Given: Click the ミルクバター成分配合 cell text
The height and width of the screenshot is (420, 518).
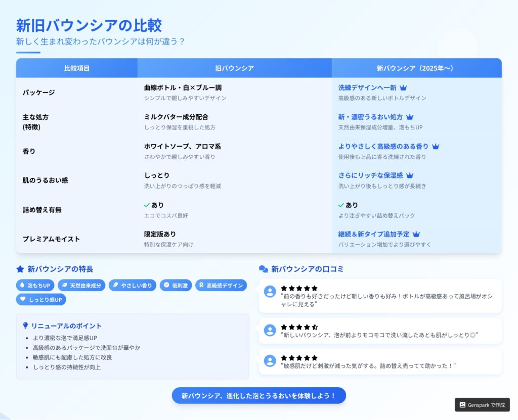Looking at the screenshot, I should pyautogui.click(x=176, y=117).
